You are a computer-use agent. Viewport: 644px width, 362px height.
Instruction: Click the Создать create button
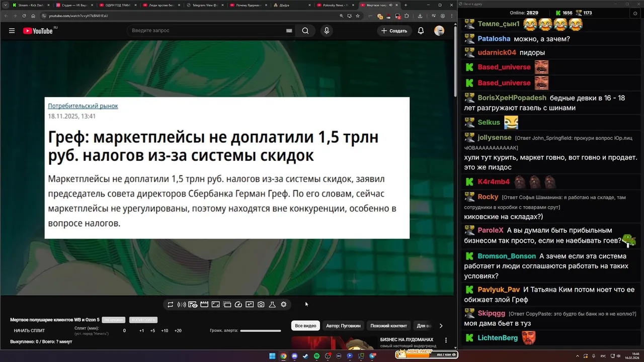click(x=394, y=31)
